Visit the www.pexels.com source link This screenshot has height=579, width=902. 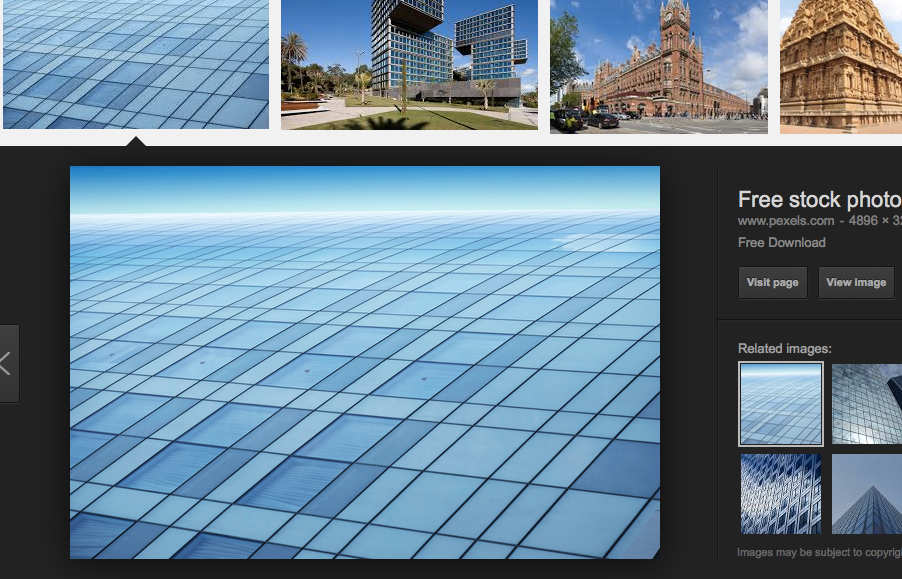785,221
